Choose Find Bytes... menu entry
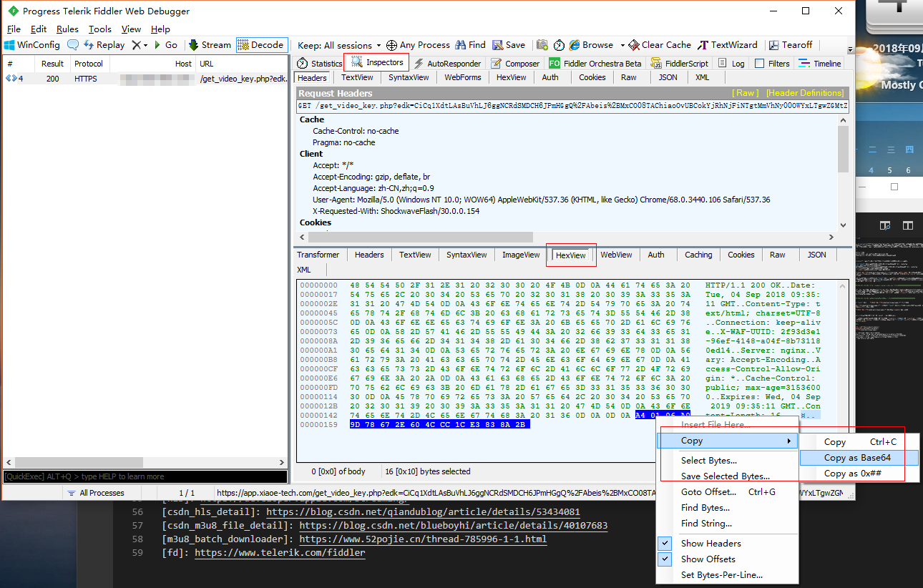Screen dimensions: 923x588 tap(727, 508)
